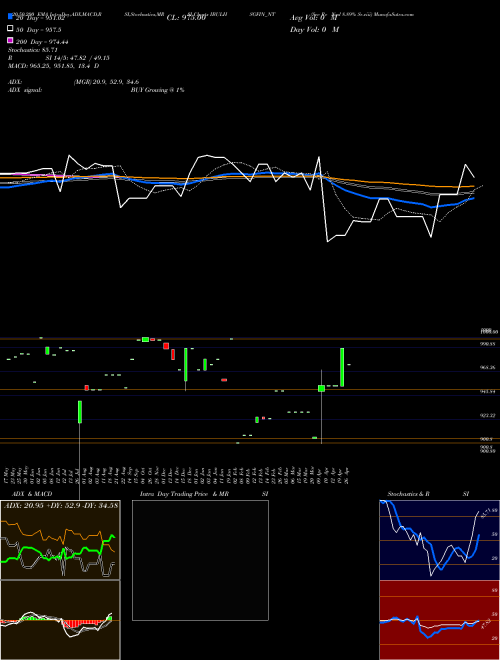Image resolution: width=500 pixels, height=660 pixels.
Task: Select the '50 Day = 957.5' legend text
Action: point(39,30)
